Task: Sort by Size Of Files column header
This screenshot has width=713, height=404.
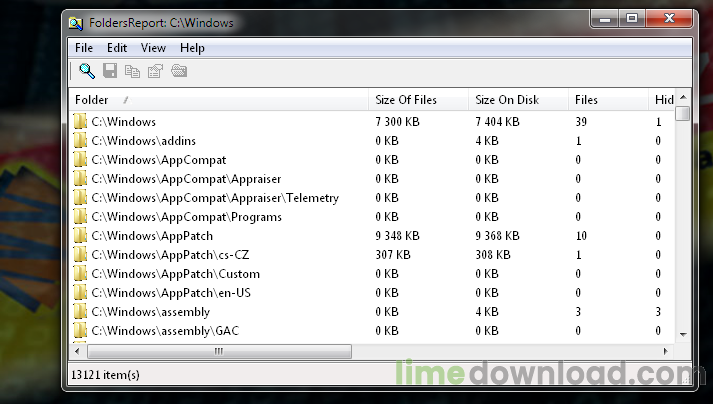Action: point(418,100)
